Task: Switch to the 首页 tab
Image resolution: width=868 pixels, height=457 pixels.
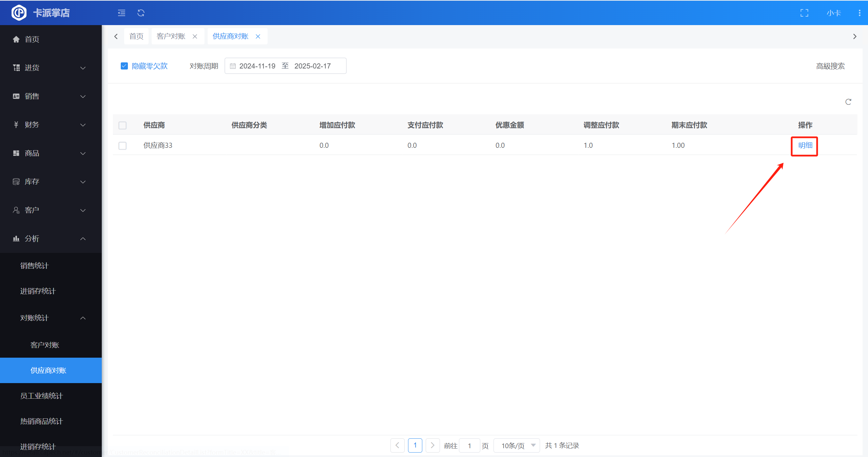Action: pos(136,36)
